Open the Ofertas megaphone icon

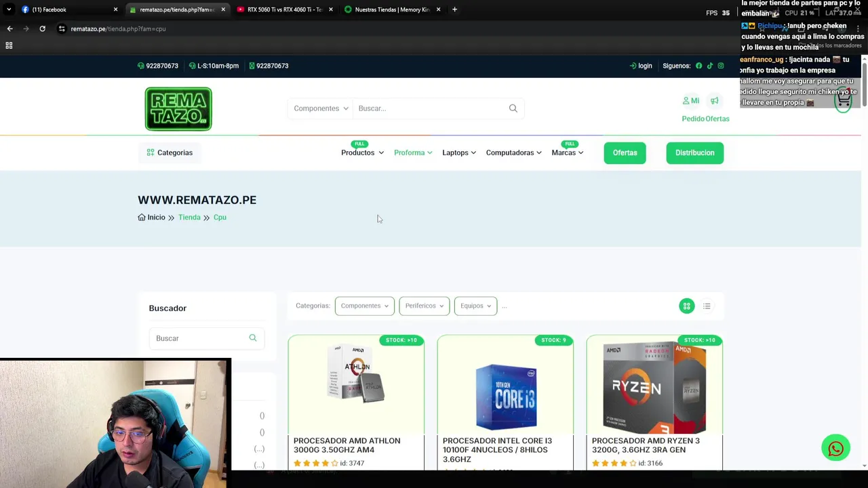coord(714,100)
